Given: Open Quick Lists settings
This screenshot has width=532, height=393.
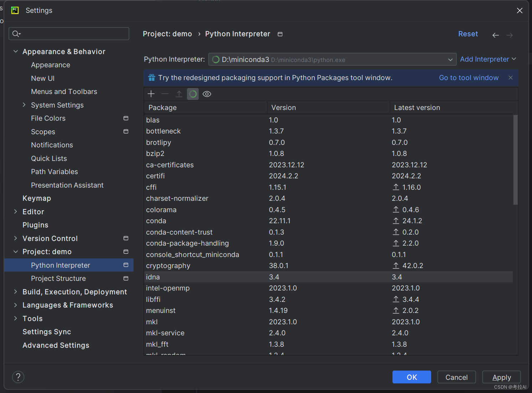Looking at the screenshot, I should pyautogui.click(x=49, y=158).
